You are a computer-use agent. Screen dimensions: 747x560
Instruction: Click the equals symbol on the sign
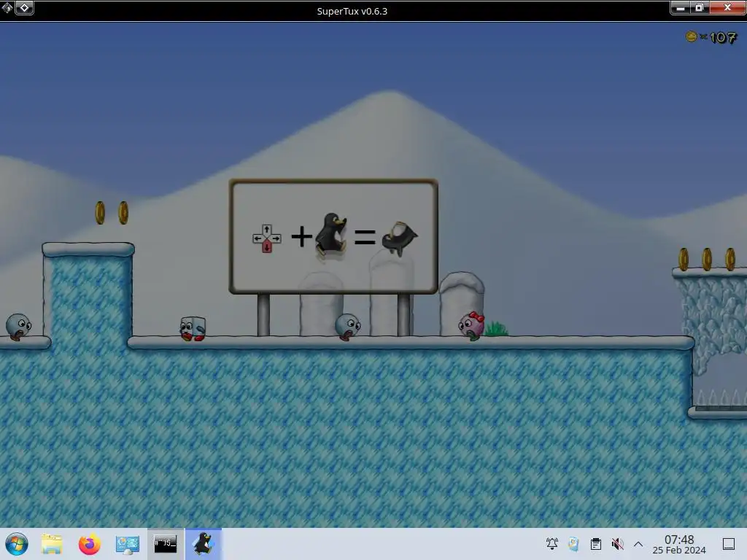click(x=365, y=237)
